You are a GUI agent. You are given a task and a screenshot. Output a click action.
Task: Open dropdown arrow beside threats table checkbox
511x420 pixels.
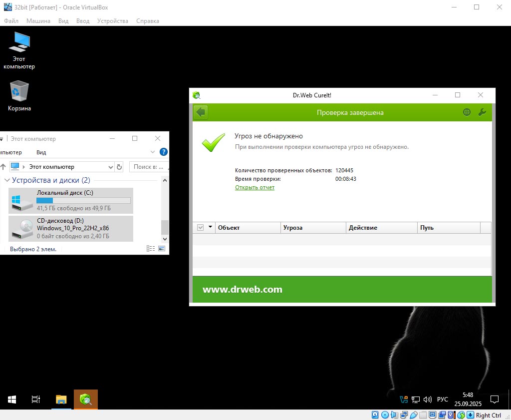click(210, 227)
